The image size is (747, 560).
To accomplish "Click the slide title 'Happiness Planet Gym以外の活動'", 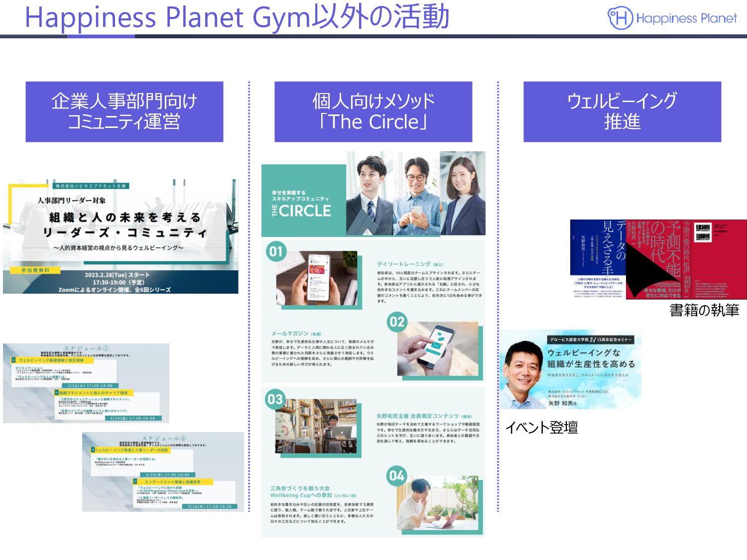I will (237, 17).
